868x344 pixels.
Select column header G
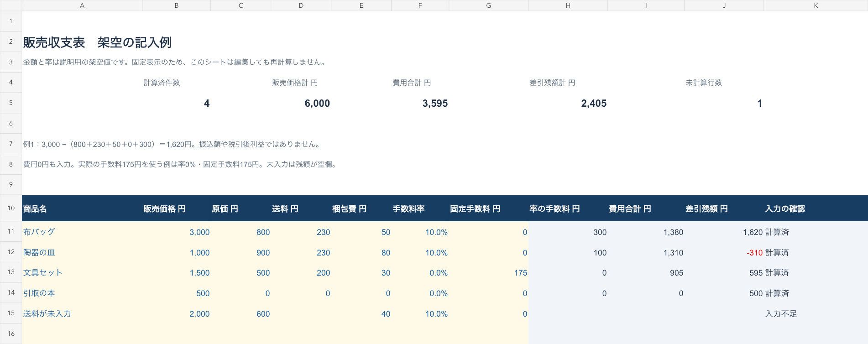tap(488, 5)
